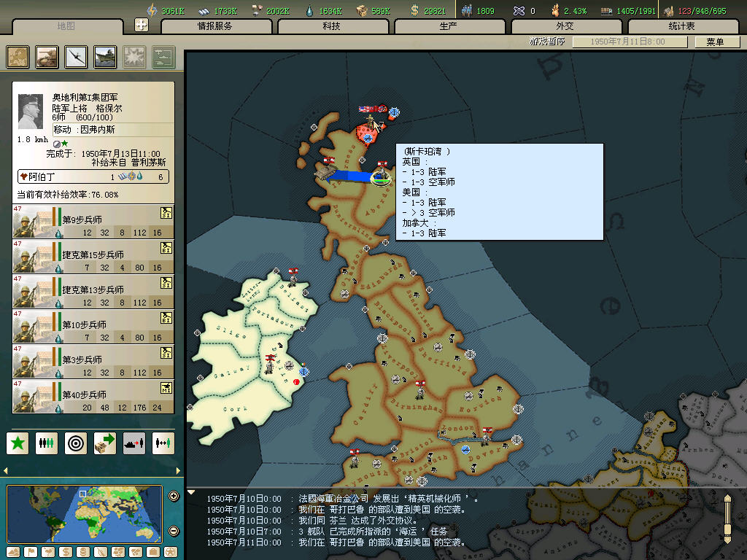This screenshot has width=747, height=560.
Task: Switch to economic map mode dollar icon
Action: [66, 553]
